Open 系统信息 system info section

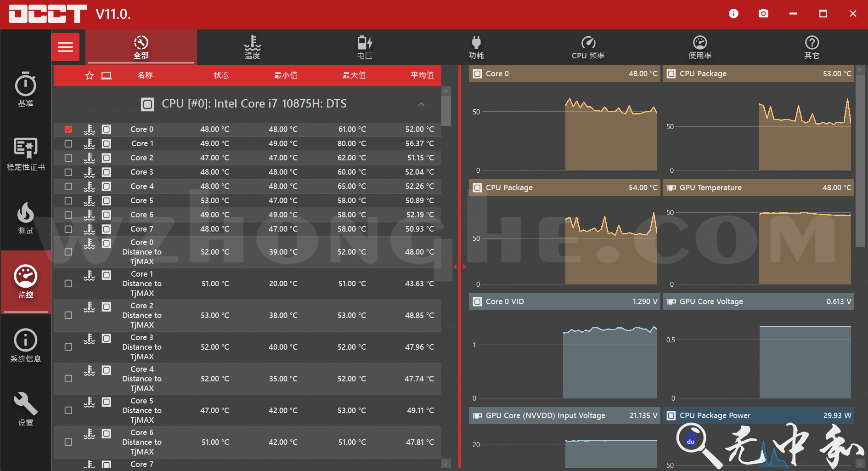click(26, 346)
